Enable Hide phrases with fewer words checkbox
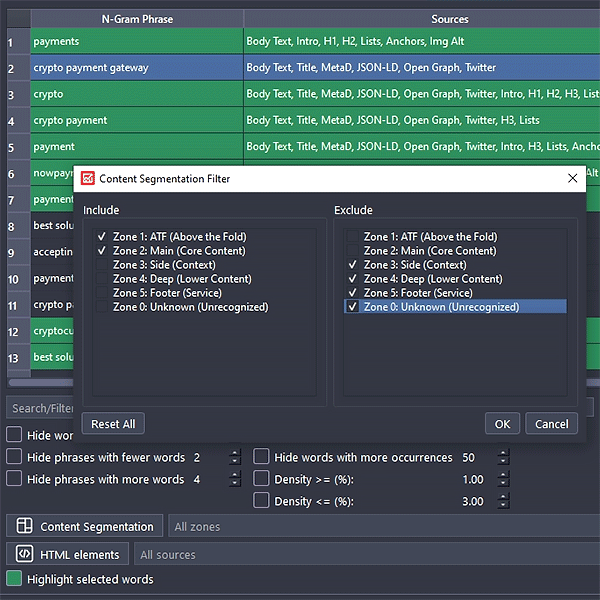 14,457
